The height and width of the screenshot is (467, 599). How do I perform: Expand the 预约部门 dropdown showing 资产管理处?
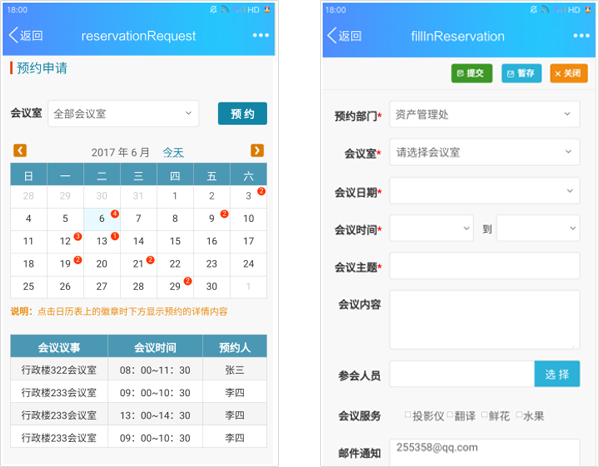484,114
